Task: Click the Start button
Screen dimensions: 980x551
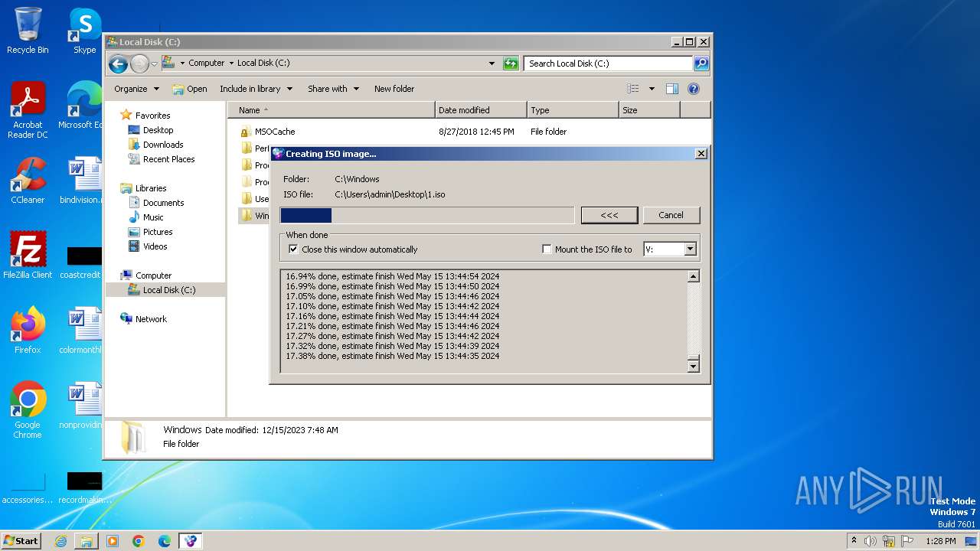Action: point(21,541)
